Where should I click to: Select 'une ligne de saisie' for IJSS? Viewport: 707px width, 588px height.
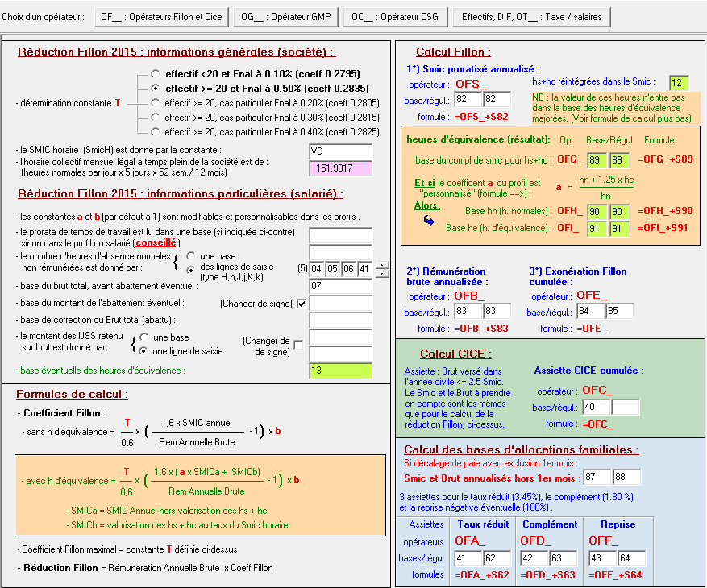click(143, 350)
